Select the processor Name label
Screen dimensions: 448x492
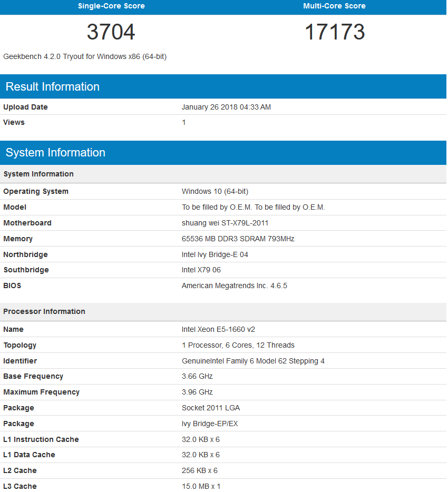coord(13,329)
